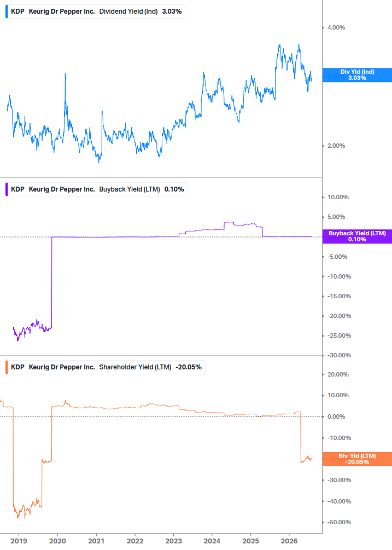Screen dimensions: 392x550
Task: Click the Buyback Yield (LTM) legend label
Action: pos(130,189)
